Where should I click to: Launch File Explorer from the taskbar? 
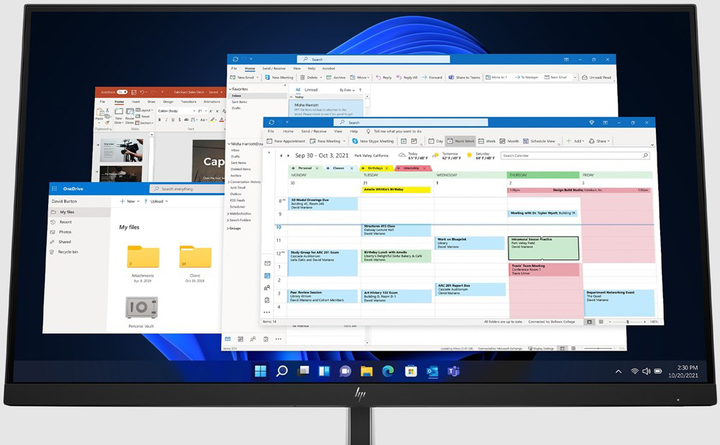(366, 371)
